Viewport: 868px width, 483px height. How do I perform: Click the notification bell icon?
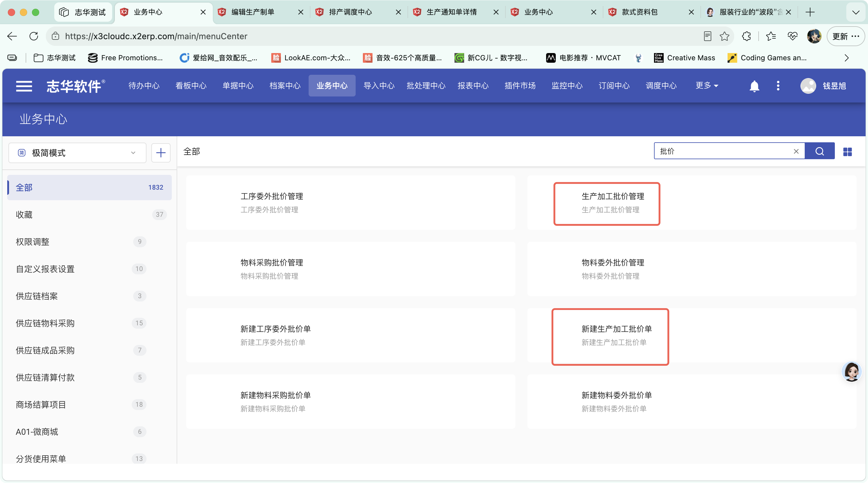pos(754,86)
